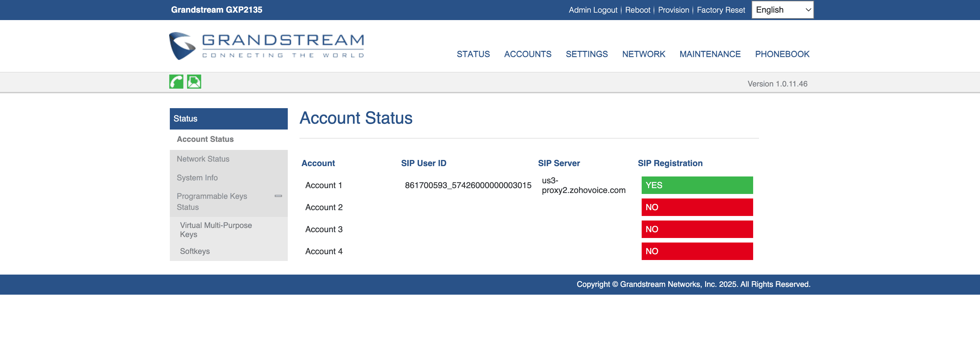The height and width of the screenshot is (351, 980).
Task: Select System Info in the sidebar
Action: click(x=197, y=177)
